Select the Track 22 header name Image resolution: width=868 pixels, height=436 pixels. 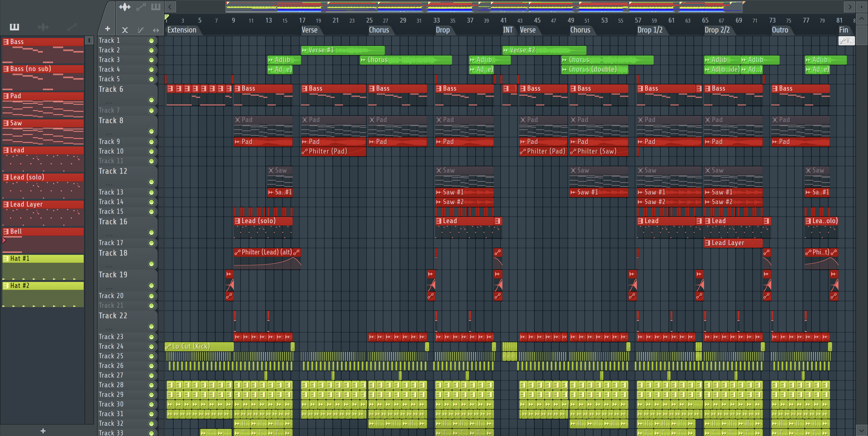click(x=113, y=316)
